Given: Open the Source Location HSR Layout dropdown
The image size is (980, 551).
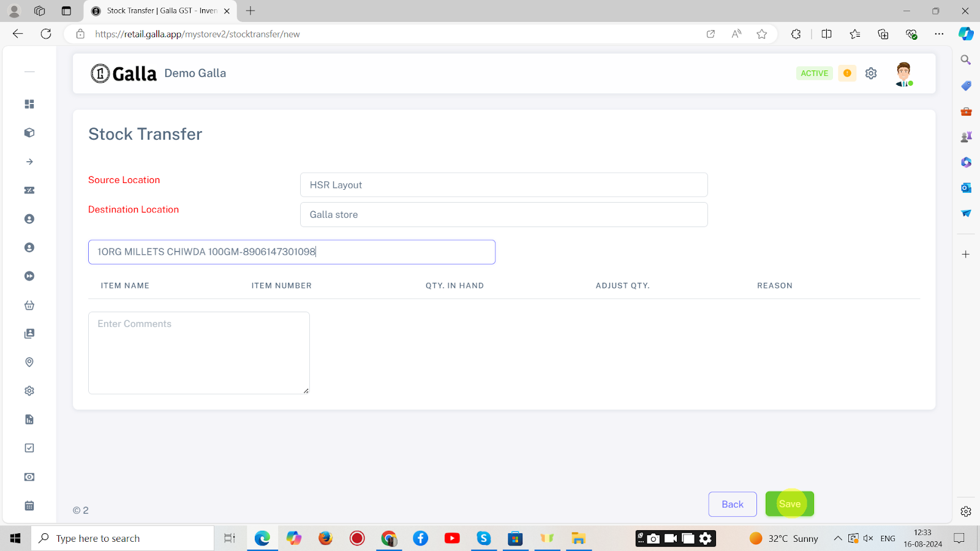Looking at the screenshot, I should pyautogui.click(x=504, y=185).
